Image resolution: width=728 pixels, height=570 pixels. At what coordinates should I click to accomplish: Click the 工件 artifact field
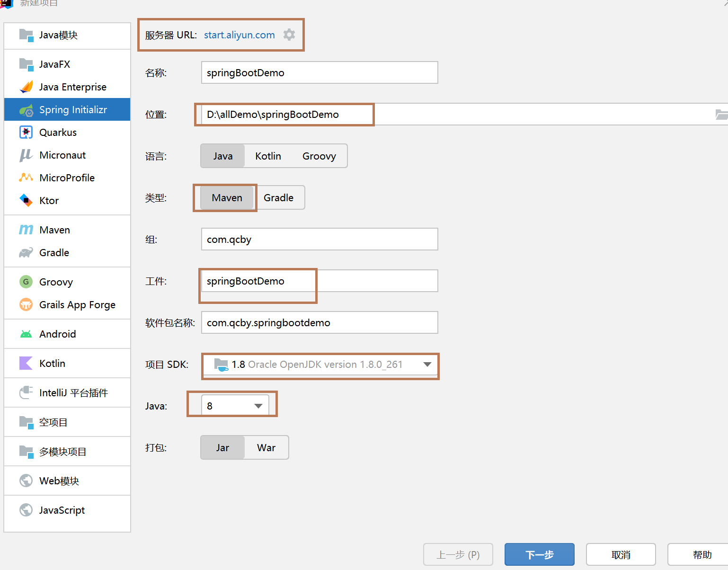pyautogui.click(x=320, y=281)
